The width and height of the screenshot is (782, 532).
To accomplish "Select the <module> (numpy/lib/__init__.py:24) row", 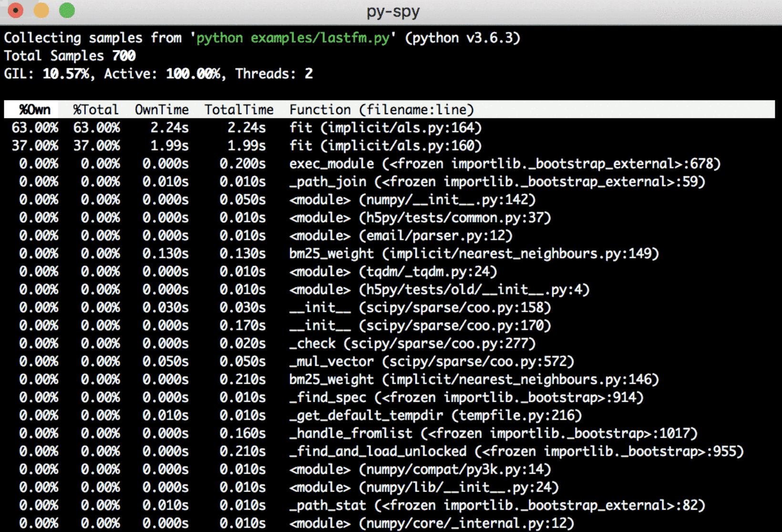I will click(390, 487).
